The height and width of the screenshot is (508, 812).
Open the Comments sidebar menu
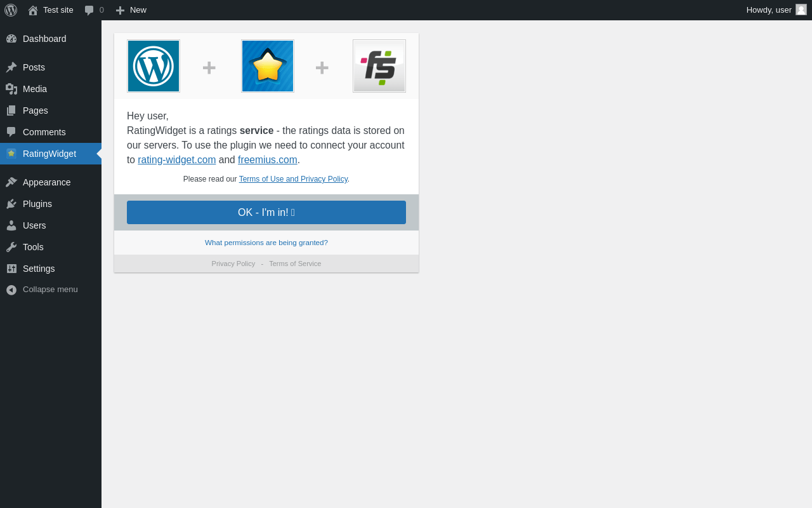click(51, 132)
